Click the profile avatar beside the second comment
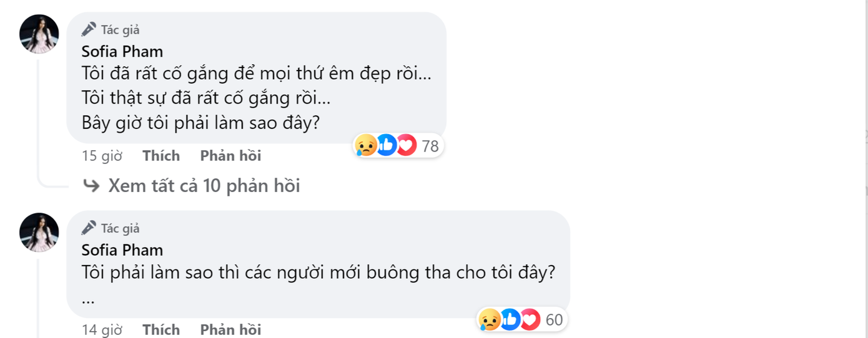 [39, 233]
